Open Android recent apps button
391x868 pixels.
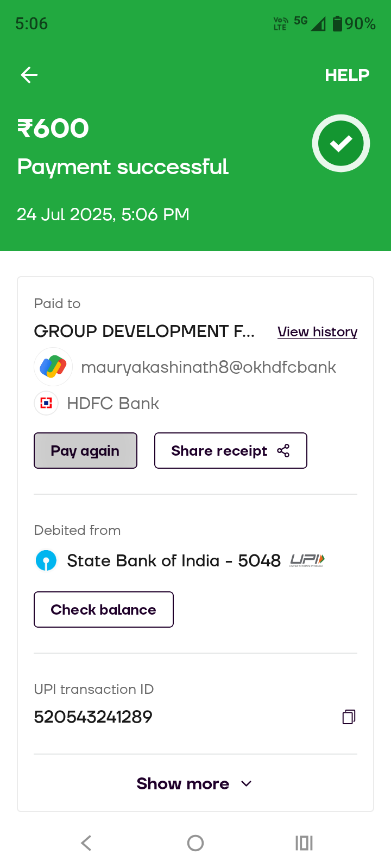(304, 843)
